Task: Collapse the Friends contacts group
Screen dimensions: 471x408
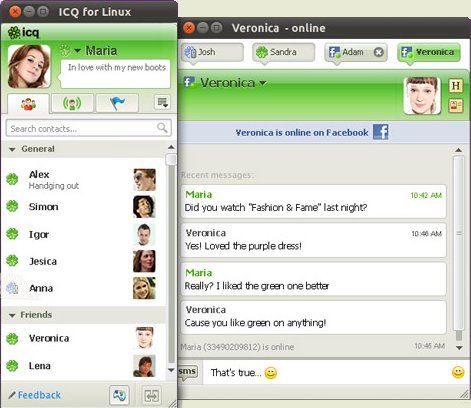Action: tap(12, 315)
